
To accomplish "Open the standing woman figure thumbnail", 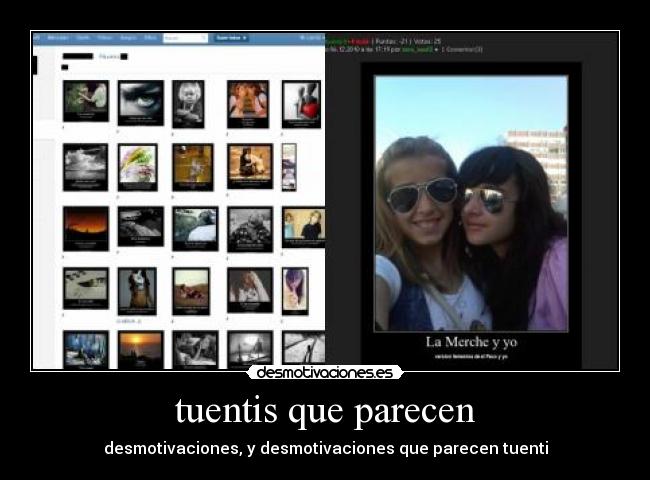I will coord(137,291).
